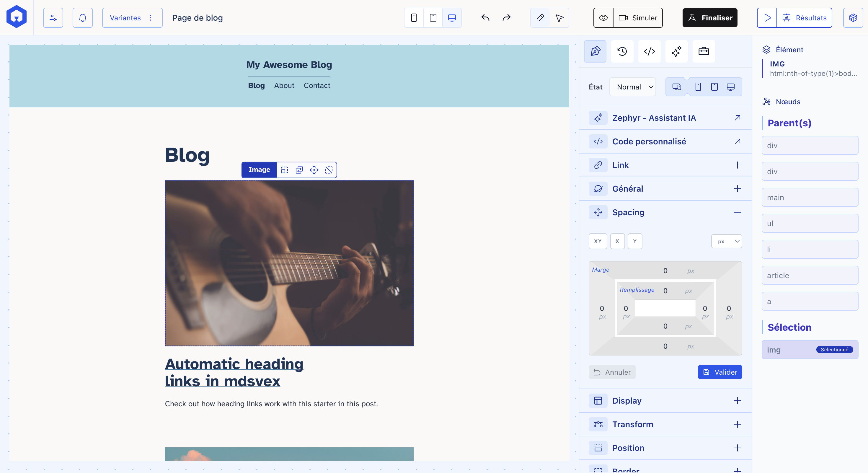Select the article parent node

point(809,275)
